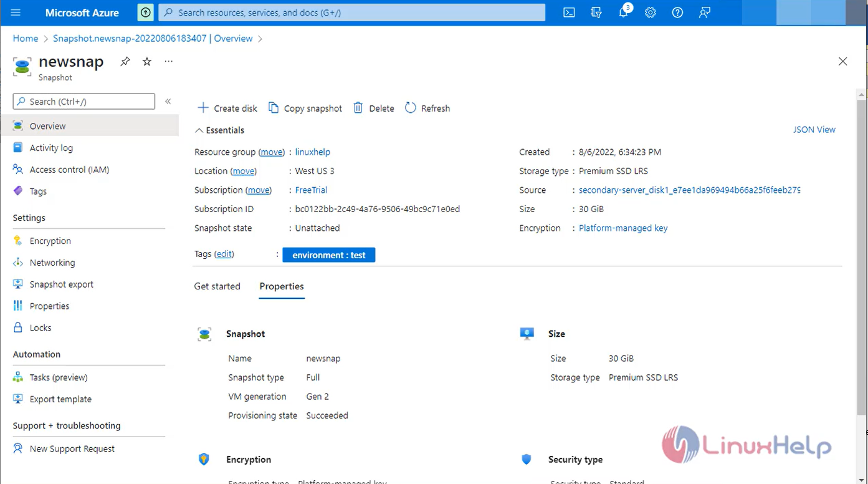868x484 pixels.
Task: Click the newsnap snapshot resource icon in header
Action: point(22,67)
